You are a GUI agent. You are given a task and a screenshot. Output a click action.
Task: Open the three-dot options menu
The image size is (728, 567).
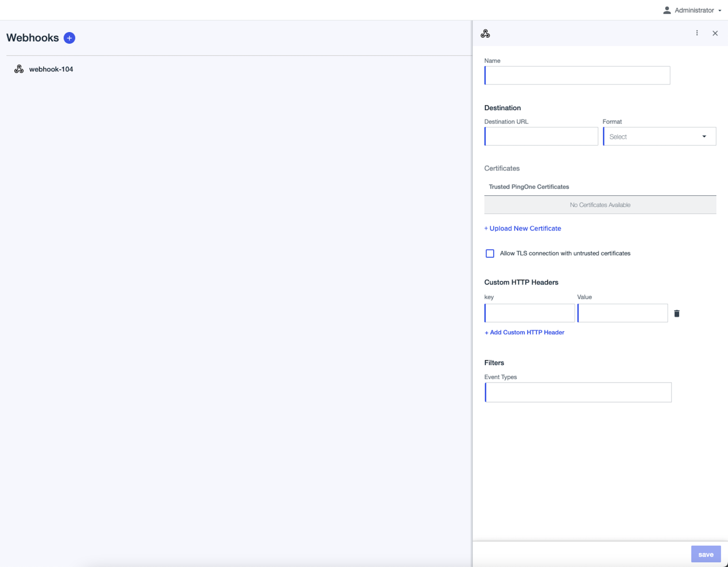[697, 33]
